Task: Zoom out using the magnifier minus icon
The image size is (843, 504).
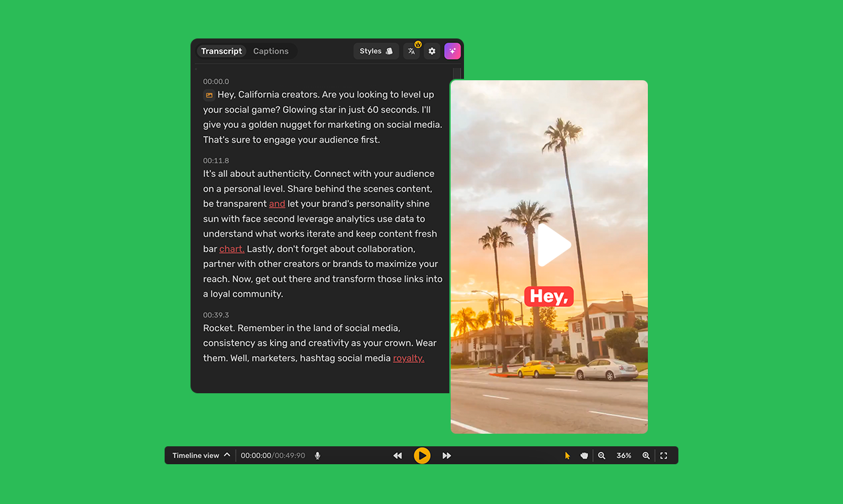Action: (601, 456)
